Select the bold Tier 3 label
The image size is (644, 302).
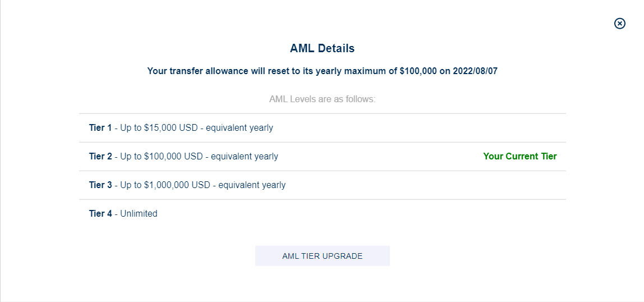pyautogui.click(x=100, y=185)
